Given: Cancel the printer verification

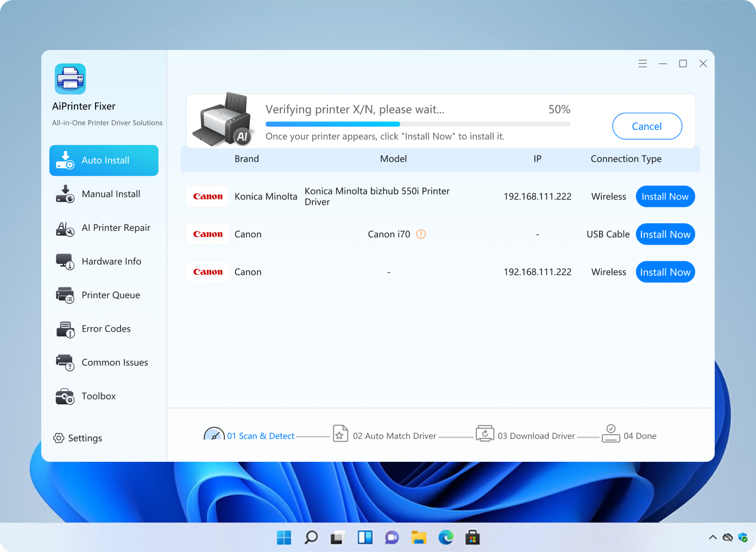Looking at the screenshot, I should 647,126.
